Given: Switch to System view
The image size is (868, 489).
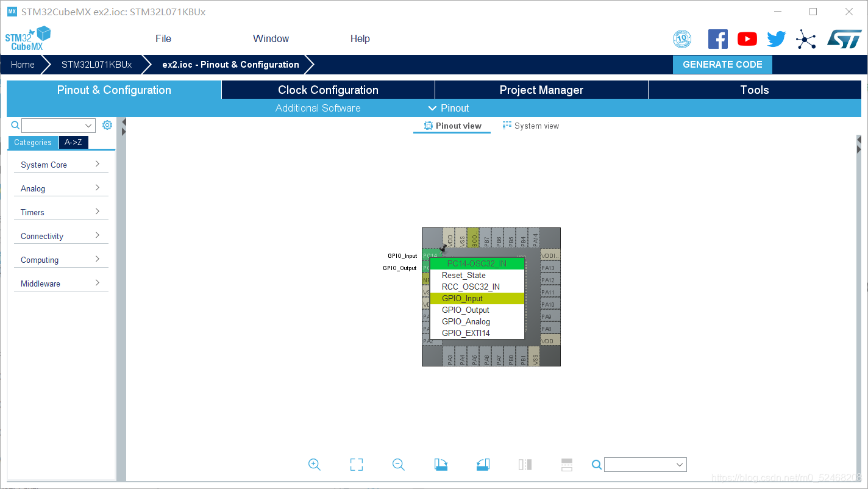Looking at the screenshot, I should 530,126.
